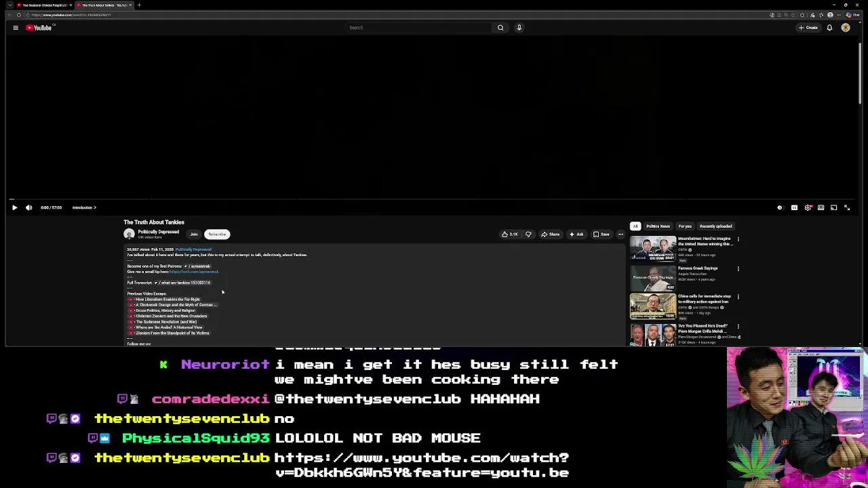The image size is (868, 488).
Task: Like the video
Action: point(510,235)
